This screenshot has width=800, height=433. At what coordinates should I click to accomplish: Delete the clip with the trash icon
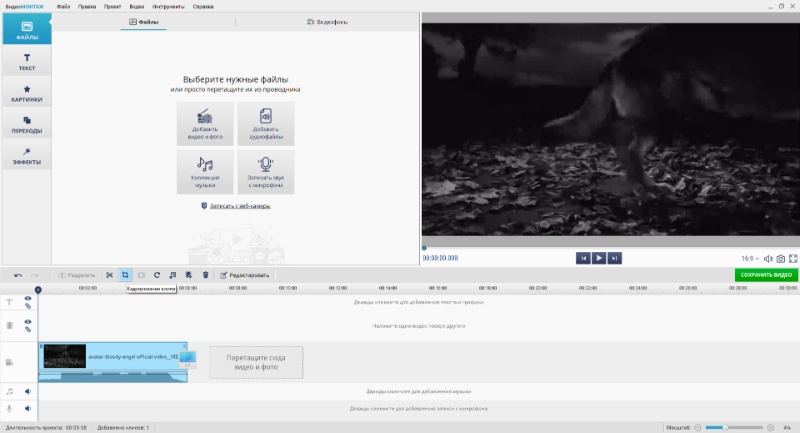pos(206,275)
